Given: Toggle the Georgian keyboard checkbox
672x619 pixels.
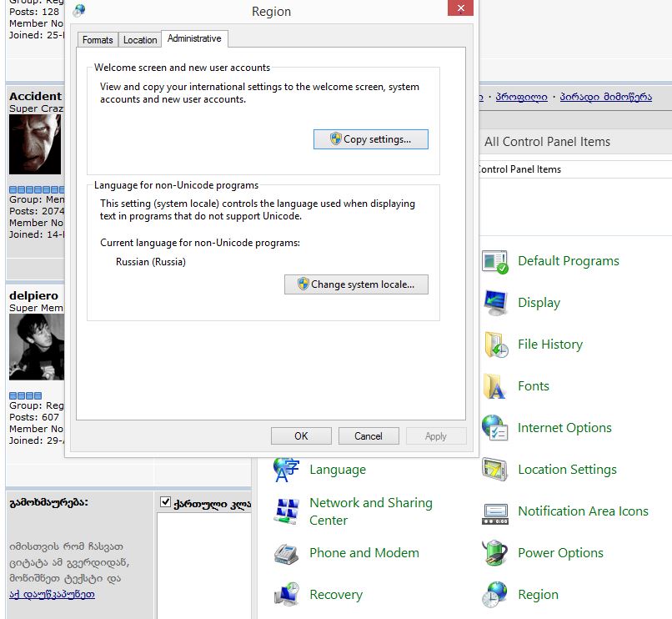Looking at the screenshot, I should pyautogui.click(x=165, y=502).
